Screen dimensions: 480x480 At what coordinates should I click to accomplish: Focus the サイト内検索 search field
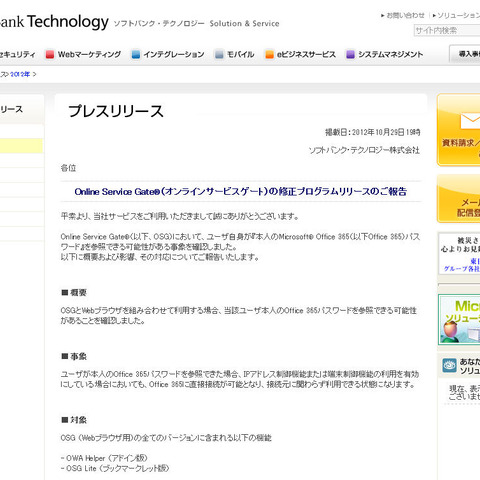click(447, 31)
